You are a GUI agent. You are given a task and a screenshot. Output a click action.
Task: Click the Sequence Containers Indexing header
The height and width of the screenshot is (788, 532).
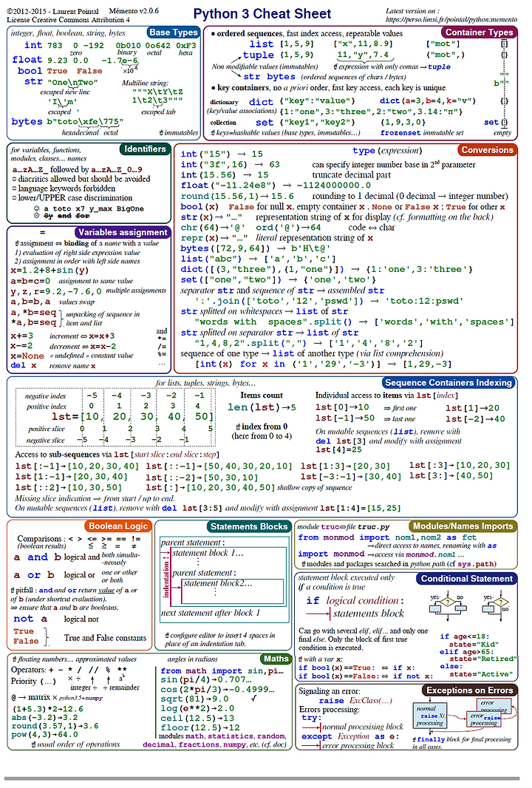pyautogui.click(x=449, y=382)
